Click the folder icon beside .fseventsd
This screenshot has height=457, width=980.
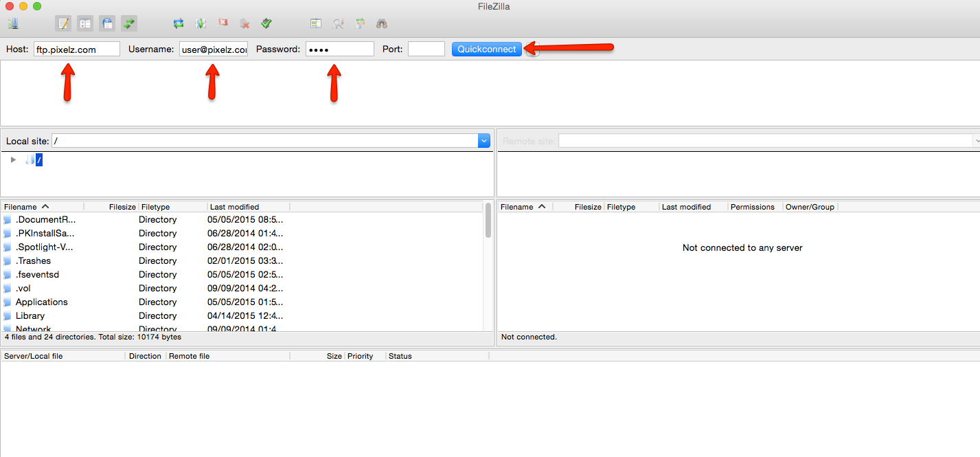point(8,275)
